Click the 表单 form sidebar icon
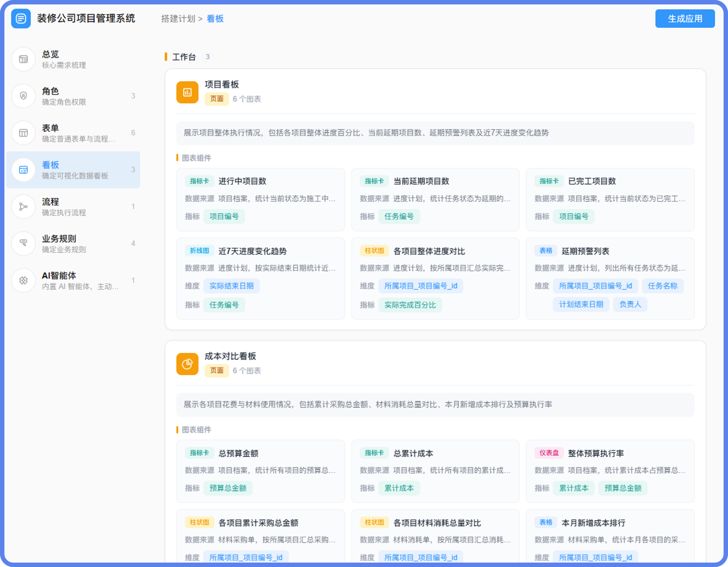 click(x=23, y=133)
